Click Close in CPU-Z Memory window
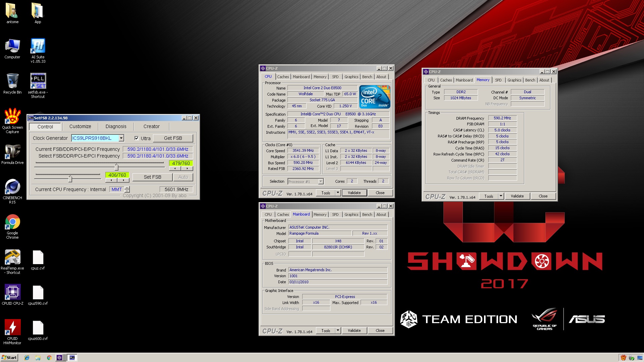The width and height of the screenshot is (644, 362). click(x=543, y=196)
